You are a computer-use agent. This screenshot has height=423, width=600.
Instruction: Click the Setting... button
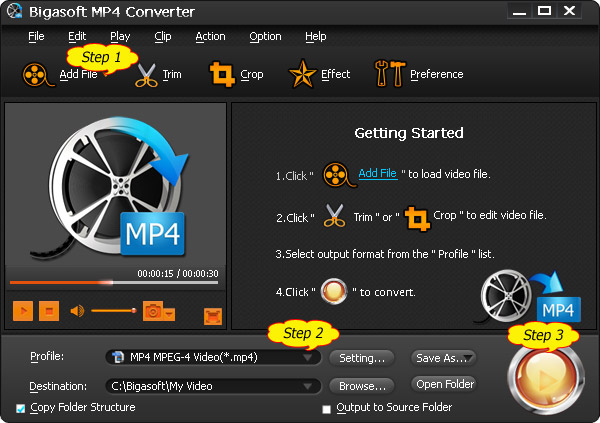(362, 358)
